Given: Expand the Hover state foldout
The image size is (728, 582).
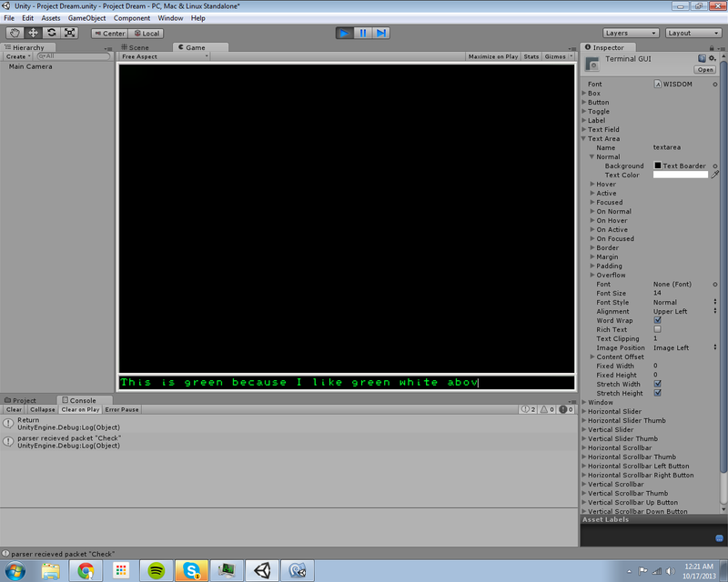Looking at the screenshot, I should (x=592, y=185).
